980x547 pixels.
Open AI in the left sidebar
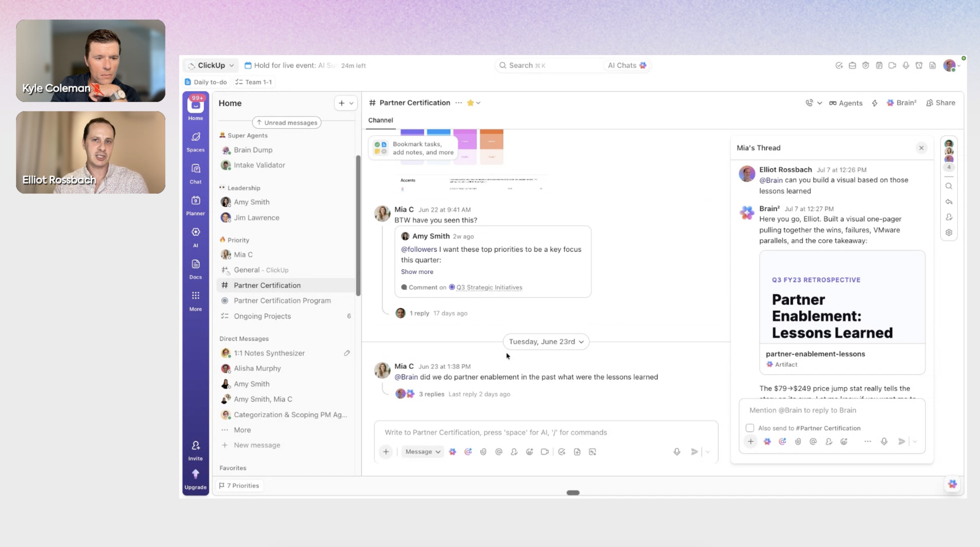click(x=196, y=237)
